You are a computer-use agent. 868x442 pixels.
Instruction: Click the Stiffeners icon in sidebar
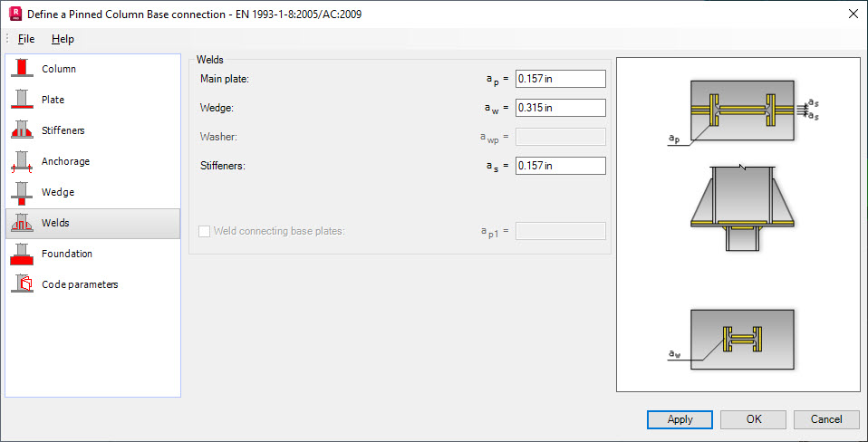point(22,130)
